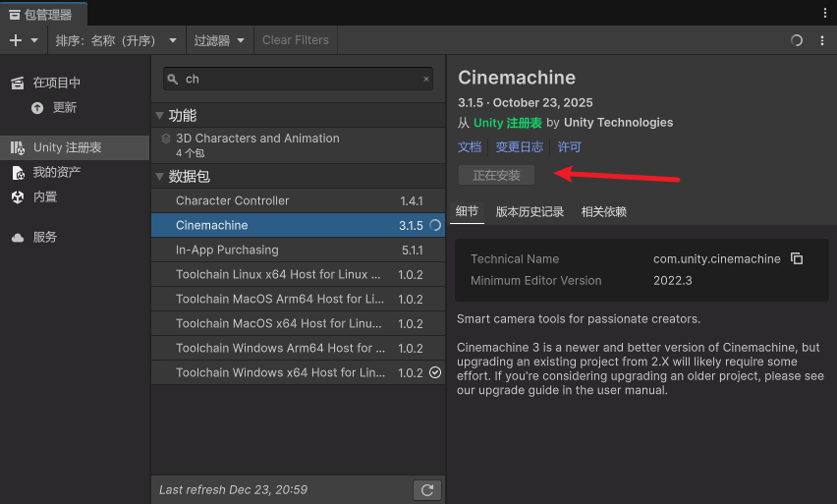Select Toolchain MacOS Arm64 Host package
The height and width of the screenshot is (504, 837).
pos(298,299)
